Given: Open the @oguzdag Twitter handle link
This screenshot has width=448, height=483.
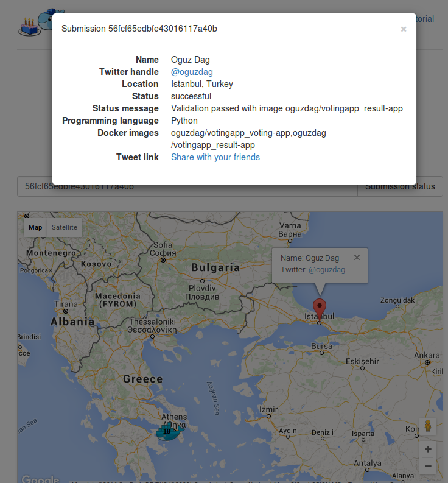Looking at the screenshot, I should pos(192,72).
